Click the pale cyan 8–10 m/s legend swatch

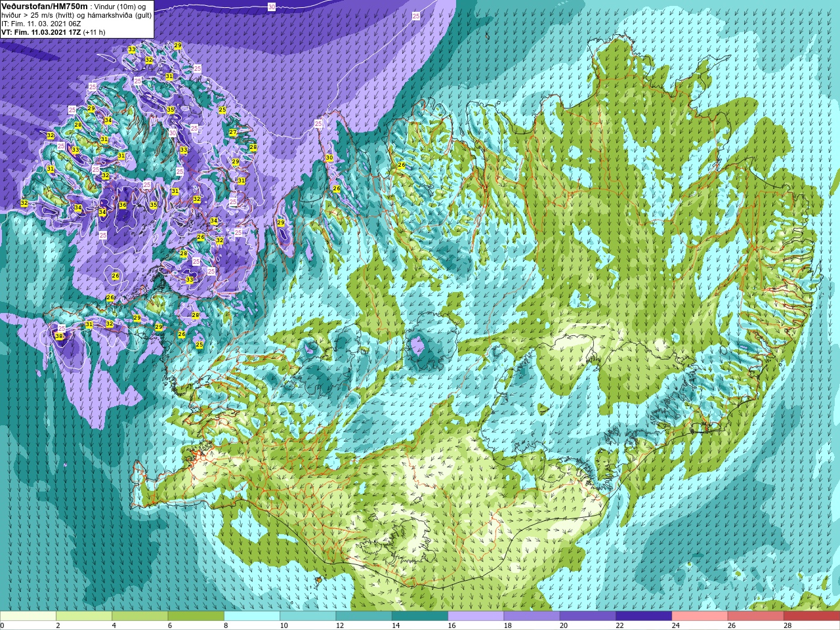click(252, 616)
